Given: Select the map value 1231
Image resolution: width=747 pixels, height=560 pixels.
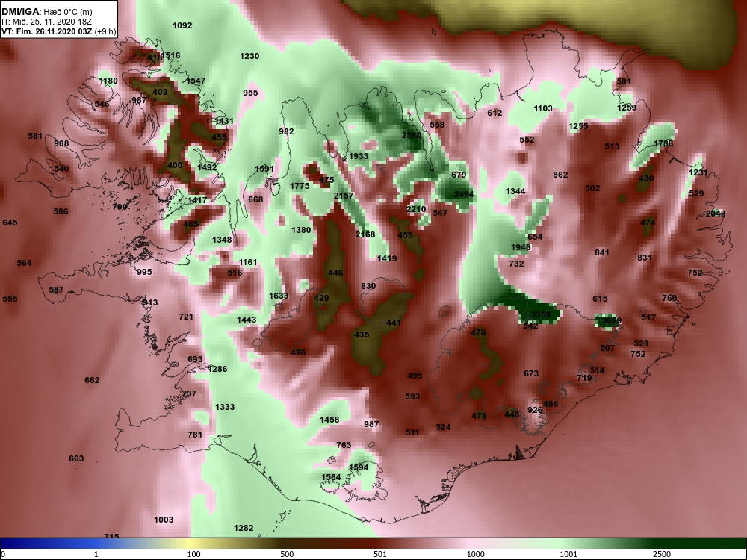Looking at the screenshot, I should tap(698, 172).
